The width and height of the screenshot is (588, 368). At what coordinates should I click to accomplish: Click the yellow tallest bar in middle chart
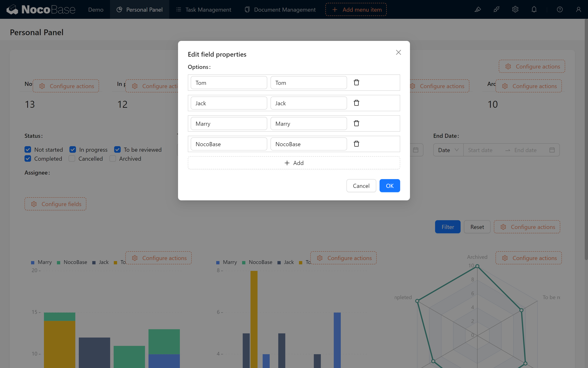point(254,319)
